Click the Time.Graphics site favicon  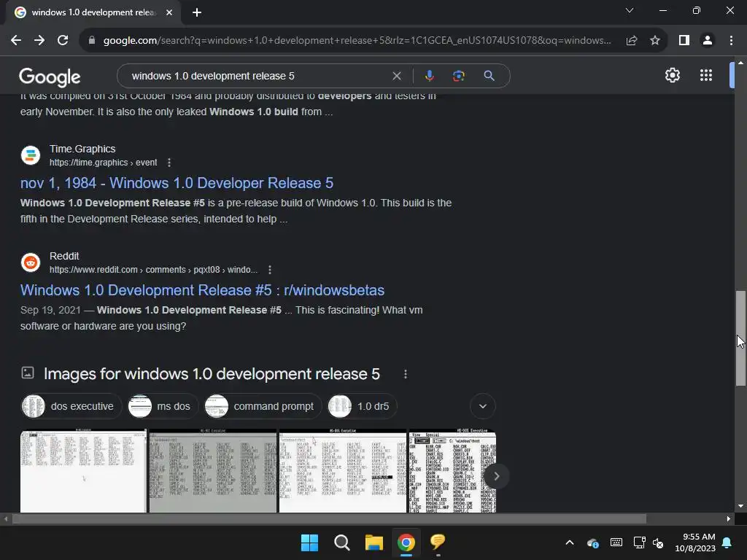pos(31,155)
